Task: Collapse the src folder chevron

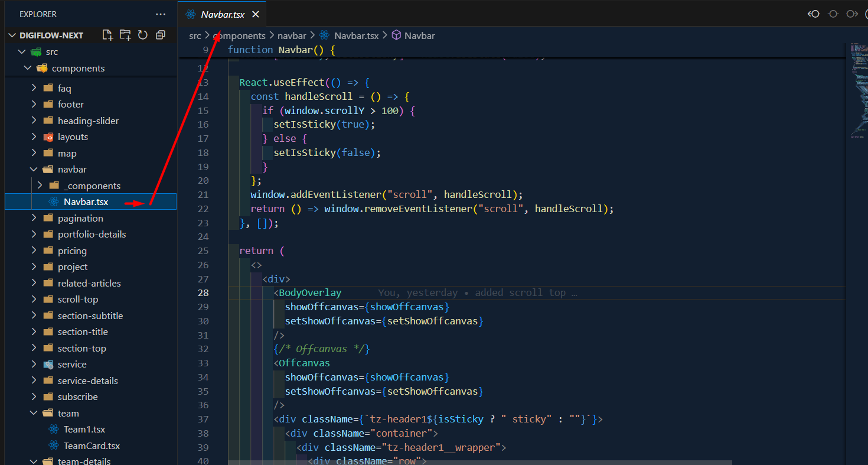Action: tap(22, 52)
